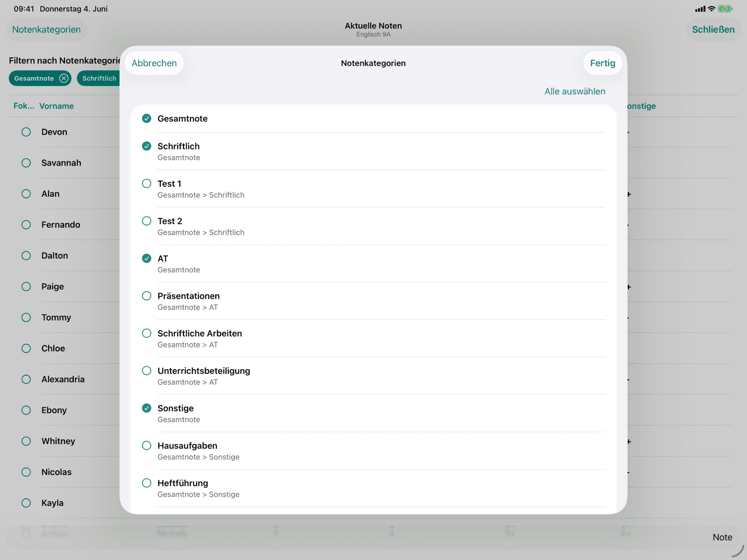Toggle focus circle for Savannah
The width and height of the screenshot is (747, 560).
pyautogui.click(x=26, y=163)
